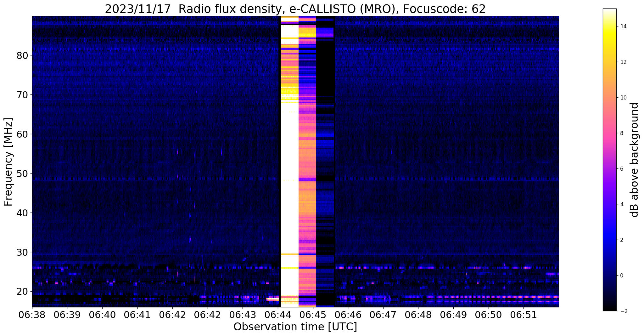Click the 'Observation time [UTC]' x-axis label
This screenshot has width=644, height=336.
click(x=295, y=327)
